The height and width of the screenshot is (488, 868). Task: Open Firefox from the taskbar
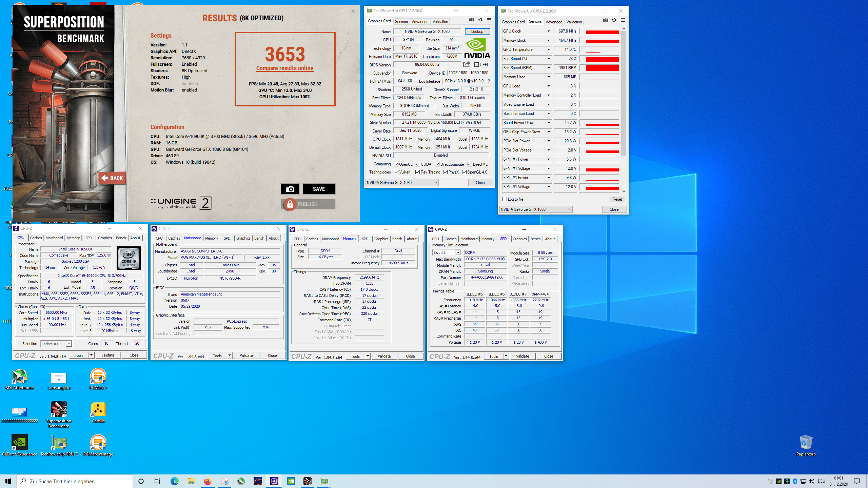tap(208, 481)
